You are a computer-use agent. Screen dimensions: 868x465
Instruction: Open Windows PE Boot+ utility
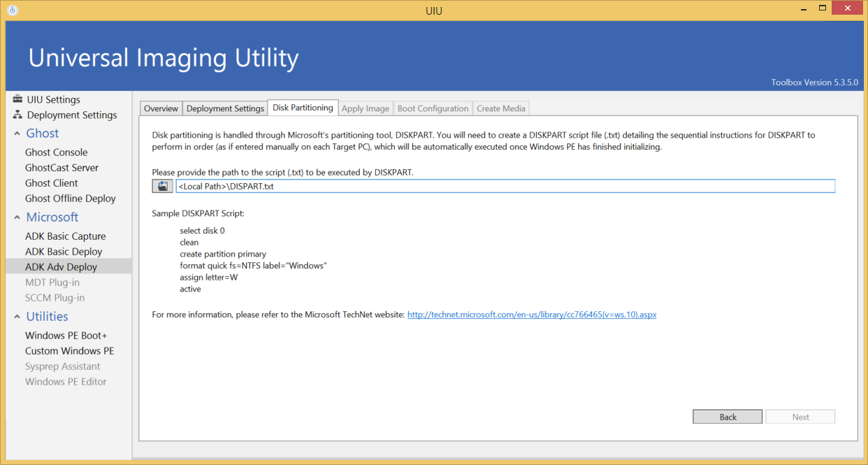[x=66, y=336]
